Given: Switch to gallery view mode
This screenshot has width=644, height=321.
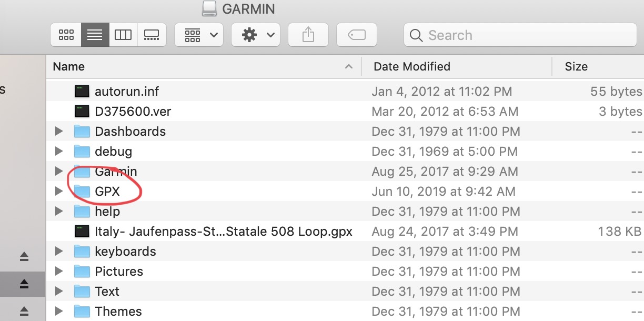Looking at the screenshot, I should click(x=152, y=35).
